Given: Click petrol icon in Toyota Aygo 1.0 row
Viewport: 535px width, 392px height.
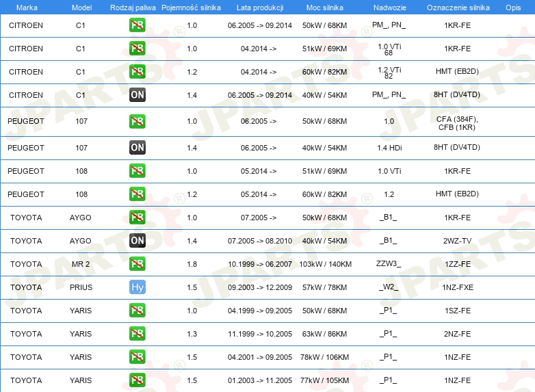Looking at the screenshot, I should (137, 218).
